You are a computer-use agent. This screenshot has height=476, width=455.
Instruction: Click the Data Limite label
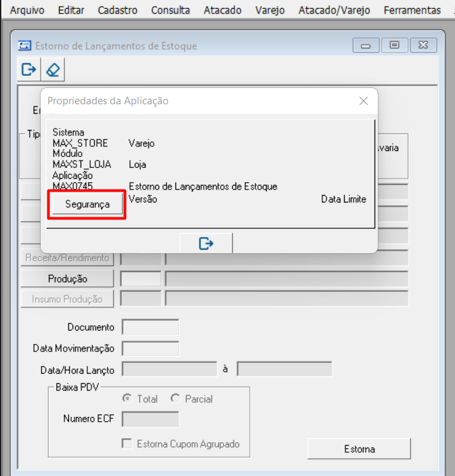point(343,199)
